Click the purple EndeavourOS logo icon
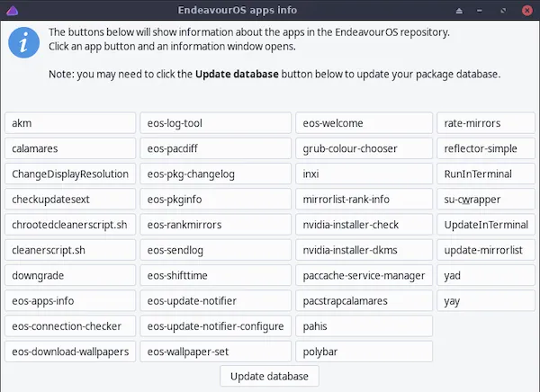 (12, 10)
